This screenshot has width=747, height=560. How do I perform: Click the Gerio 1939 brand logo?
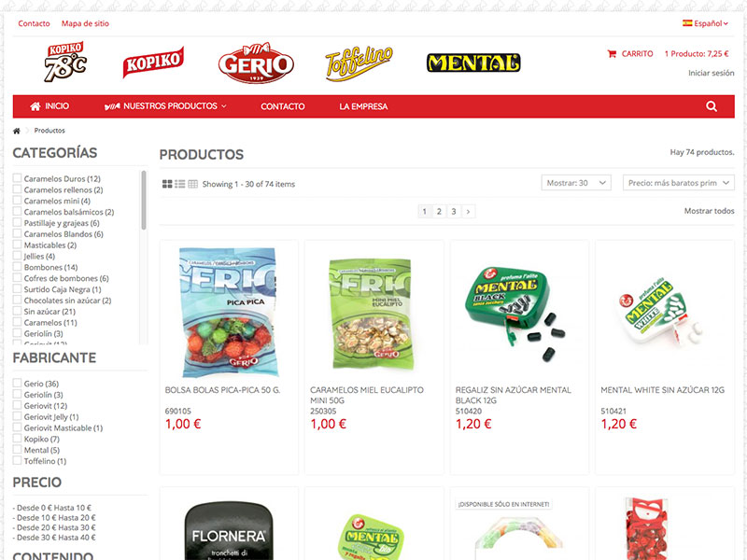[256, 63]
